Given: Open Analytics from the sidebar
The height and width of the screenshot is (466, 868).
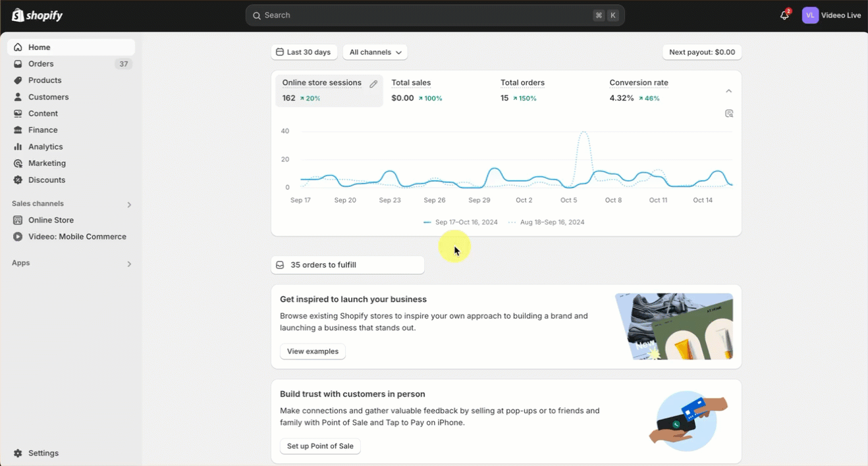Looking at the screenshot, I should coord(45,147).
